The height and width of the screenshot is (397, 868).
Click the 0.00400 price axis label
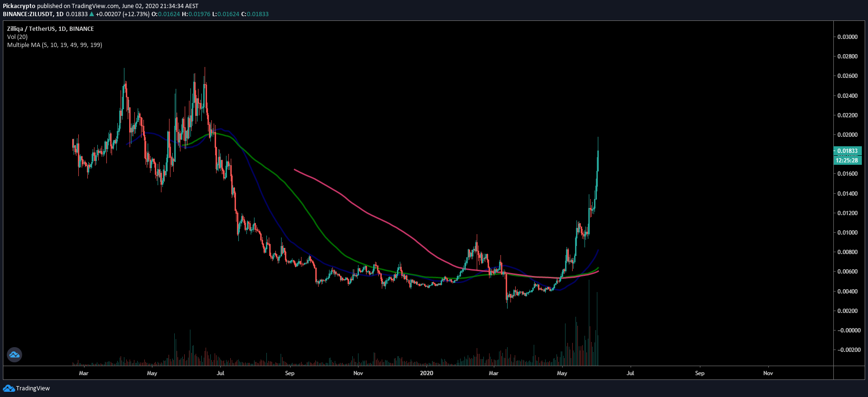tap(848, 292)
